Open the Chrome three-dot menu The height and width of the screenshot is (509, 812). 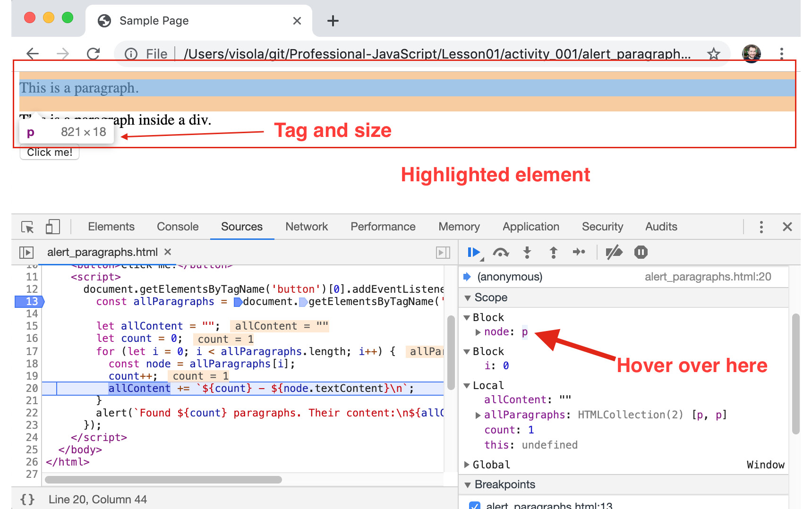click(782, 54)
